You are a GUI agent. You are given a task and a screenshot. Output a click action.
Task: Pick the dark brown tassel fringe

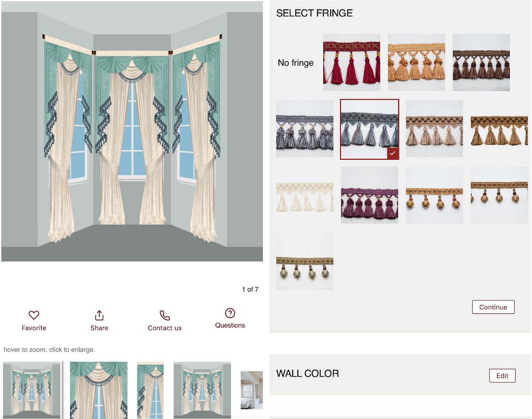click(x=481, y=62)
